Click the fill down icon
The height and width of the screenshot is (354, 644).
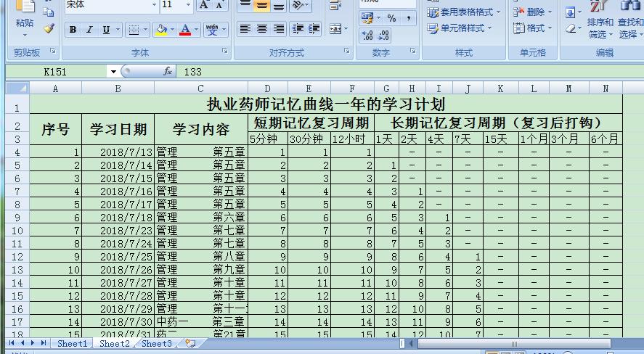pos(570,13)
